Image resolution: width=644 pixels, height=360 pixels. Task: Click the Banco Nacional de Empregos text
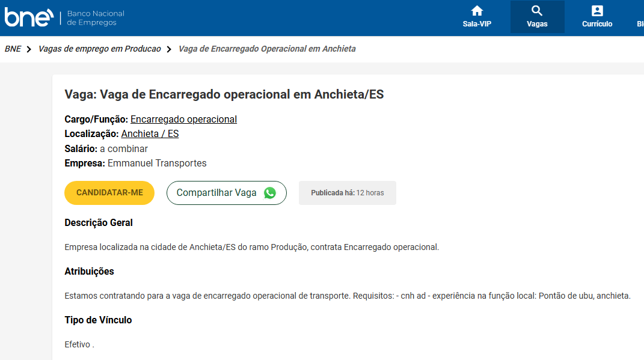pos(96,18)
